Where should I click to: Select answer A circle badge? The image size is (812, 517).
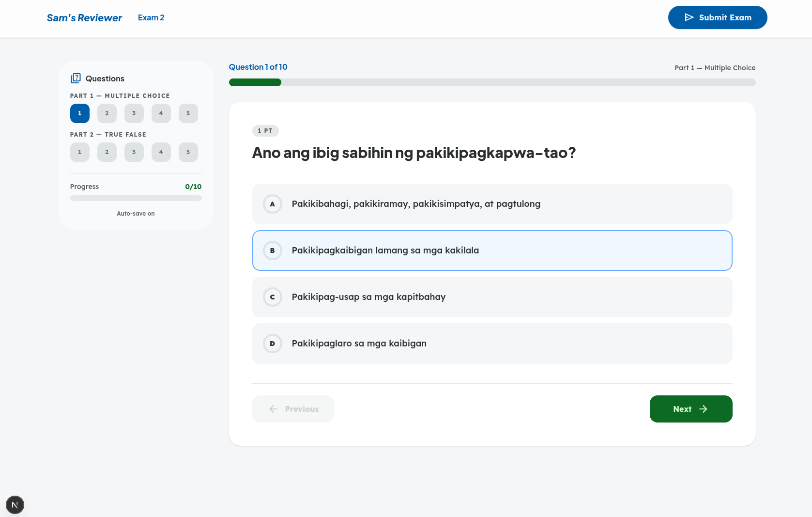click(x=272, y=204)
